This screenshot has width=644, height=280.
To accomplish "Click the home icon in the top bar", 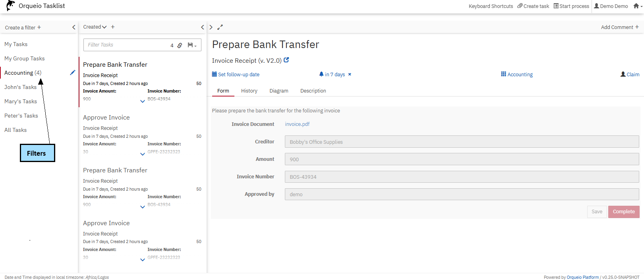I will coord(636,6).
